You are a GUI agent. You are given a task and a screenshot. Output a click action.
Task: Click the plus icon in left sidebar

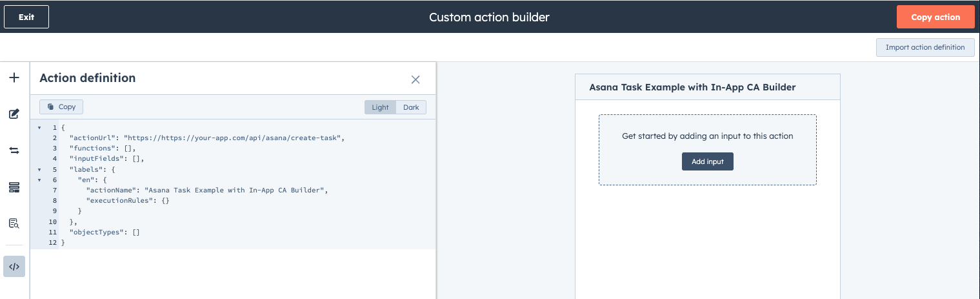(x=14, y=78)
